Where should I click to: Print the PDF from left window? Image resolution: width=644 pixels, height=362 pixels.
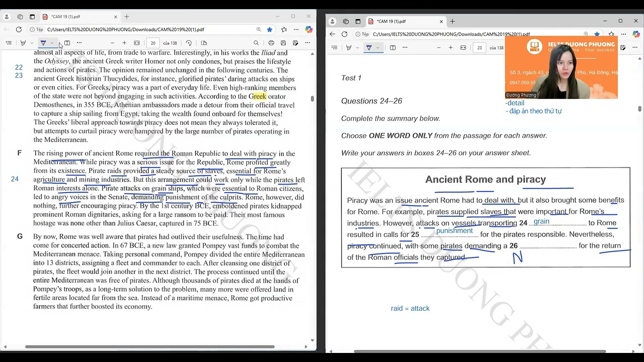(x=271, y=43)
